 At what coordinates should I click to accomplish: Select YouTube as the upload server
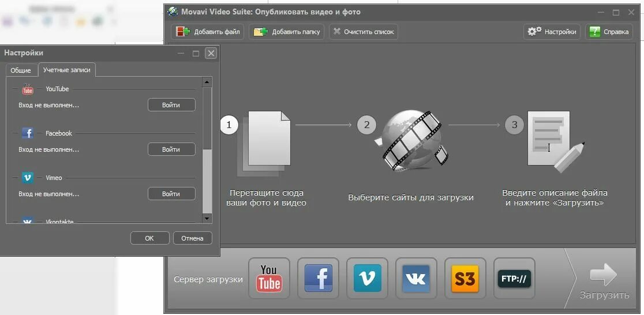[x=269, y=279]
